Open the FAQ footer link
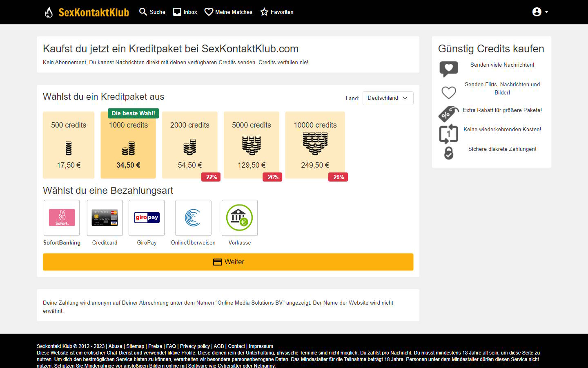 tap(171, 346)
